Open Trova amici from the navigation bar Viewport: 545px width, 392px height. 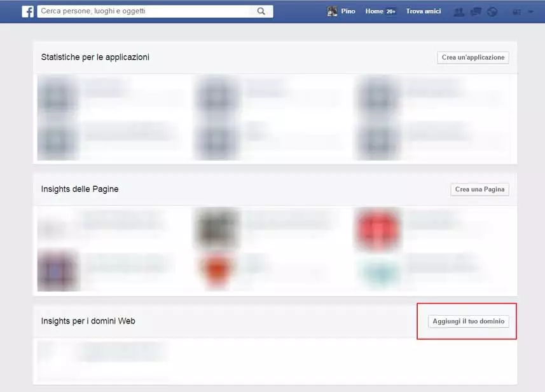pos(423,11)
